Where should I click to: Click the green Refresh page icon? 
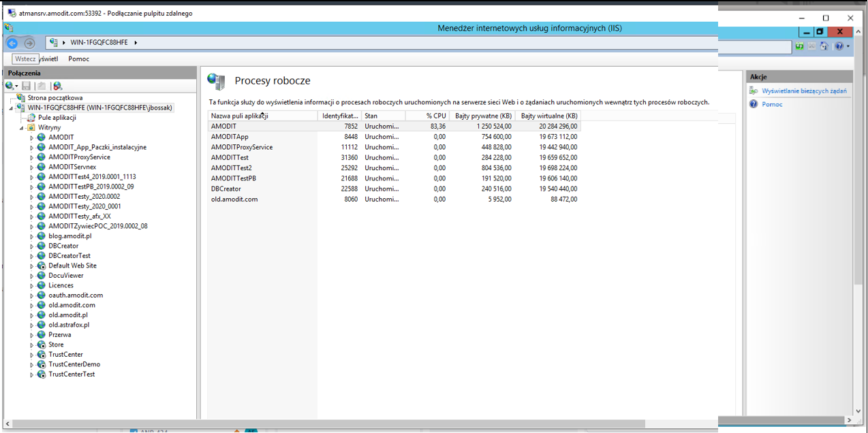point(799,46)
